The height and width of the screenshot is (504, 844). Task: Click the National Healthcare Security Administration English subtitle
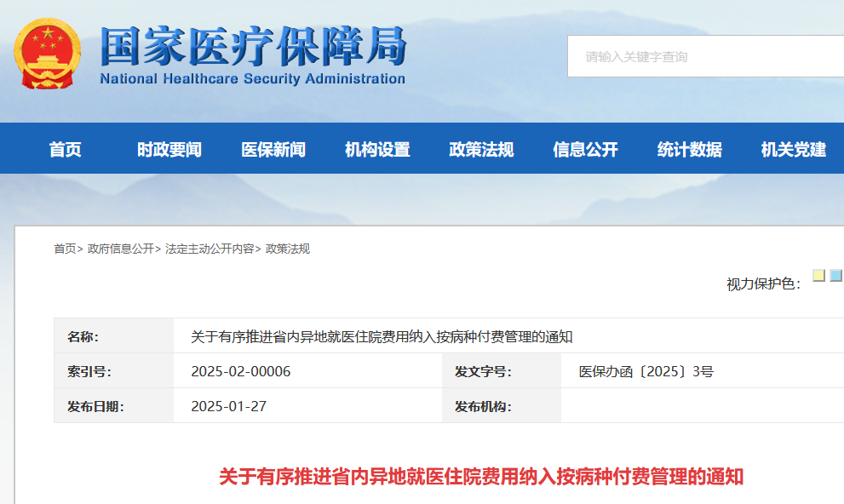[252, 78]
